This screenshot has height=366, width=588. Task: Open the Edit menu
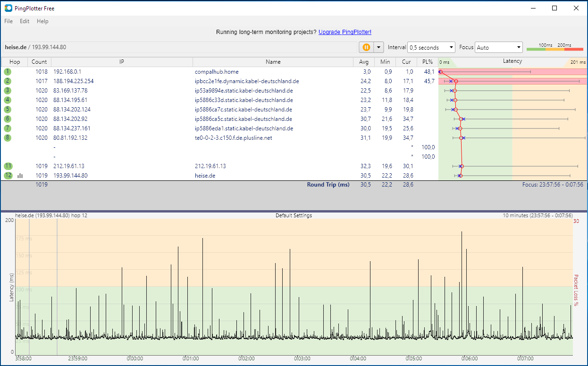[25, 21]
